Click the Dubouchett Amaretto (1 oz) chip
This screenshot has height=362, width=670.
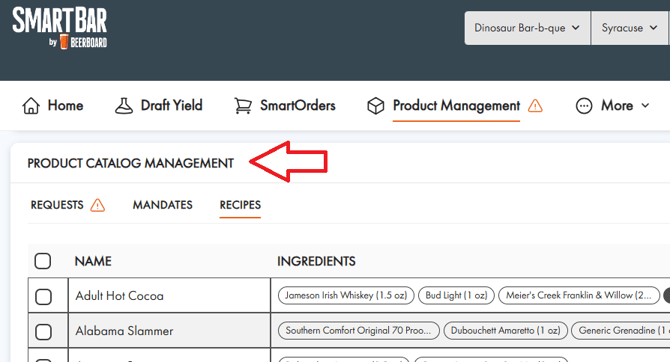point(505,330)
